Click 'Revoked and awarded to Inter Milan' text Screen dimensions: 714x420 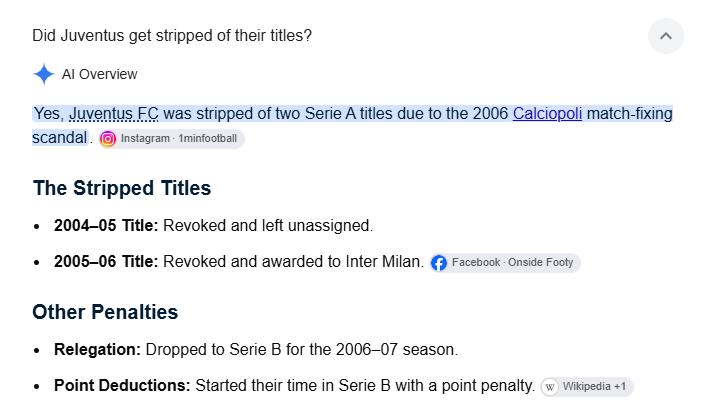pos(293,262)
